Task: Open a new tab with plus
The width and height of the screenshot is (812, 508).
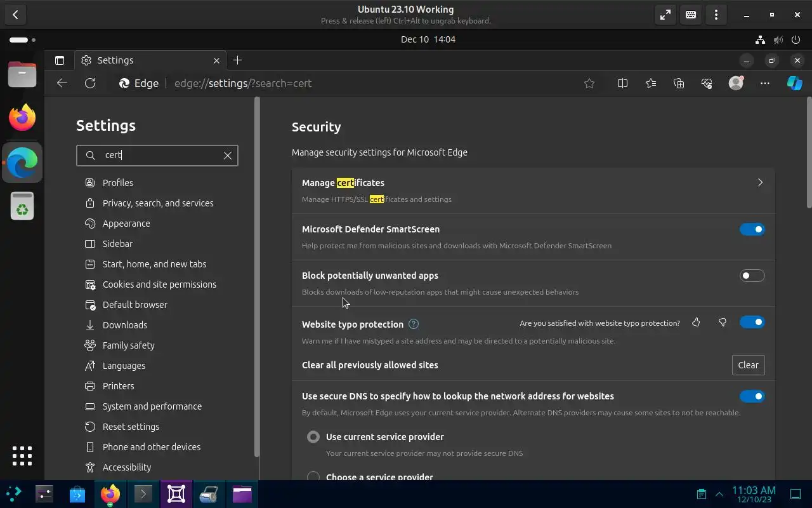Action: tap(237, 60)
